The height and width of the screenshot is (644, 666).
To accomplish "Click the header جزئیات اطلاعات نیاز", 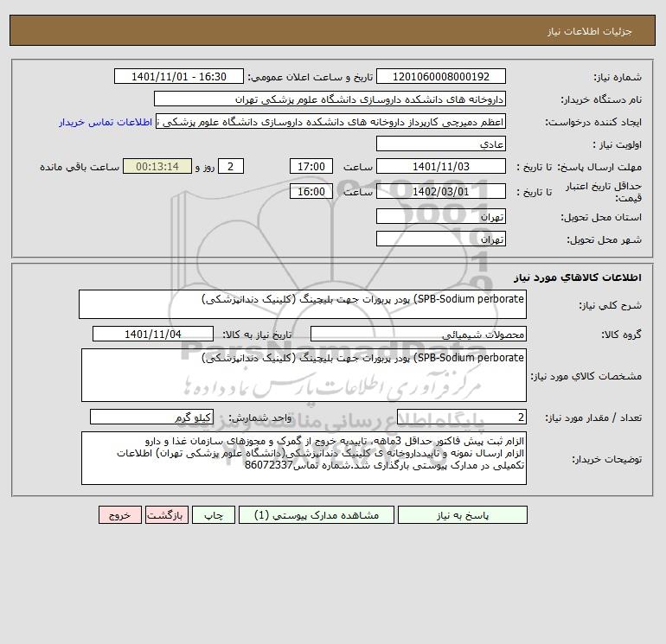I will tap(590, 31).
